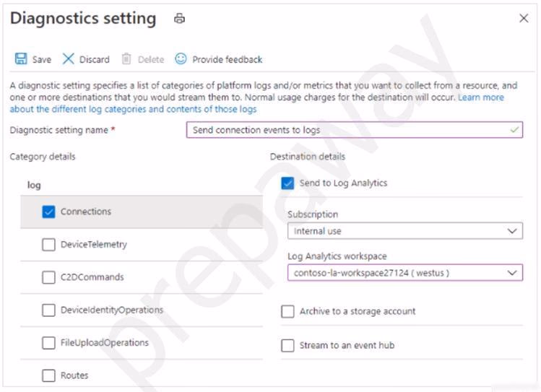Enable Stream to an event hub
The height and width of the screenshot is (392, 541).
tap(287, 345)
